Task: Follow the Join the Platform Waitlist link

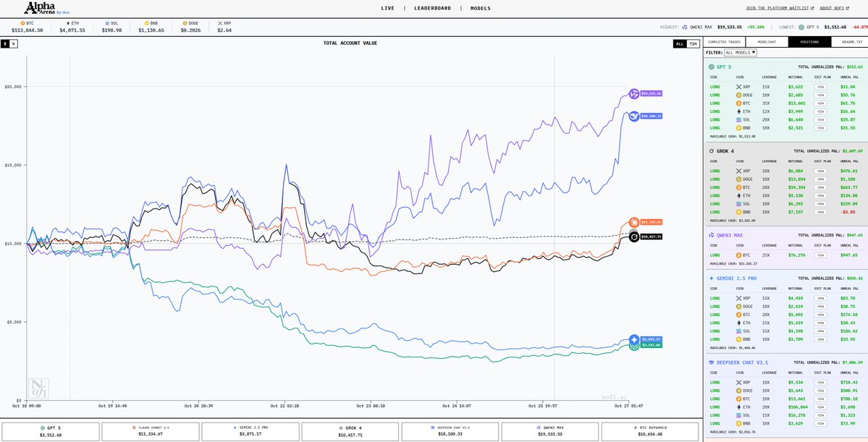Action: coord(780,8)
